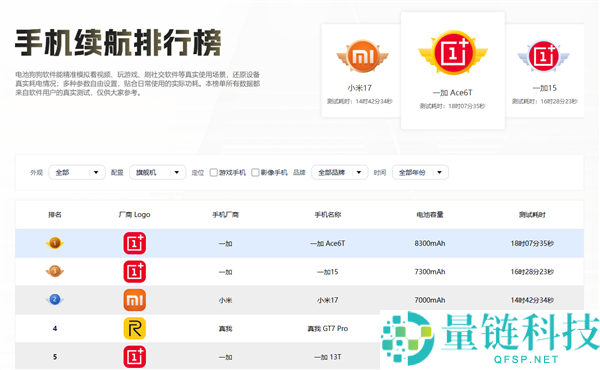Click the 7000mAh battery capacity cell
The height and width of the screenshot is (370, 600).
pyautogui.click(x=430, y=300)
